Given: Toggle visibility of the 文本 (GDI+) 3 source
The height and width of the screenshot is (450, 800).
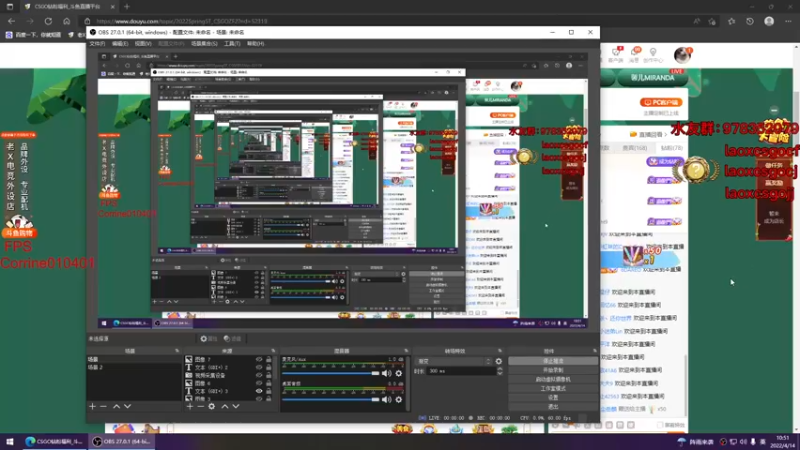Looking at the screenshot, I should pyautogui.click(x=259, y=391).
